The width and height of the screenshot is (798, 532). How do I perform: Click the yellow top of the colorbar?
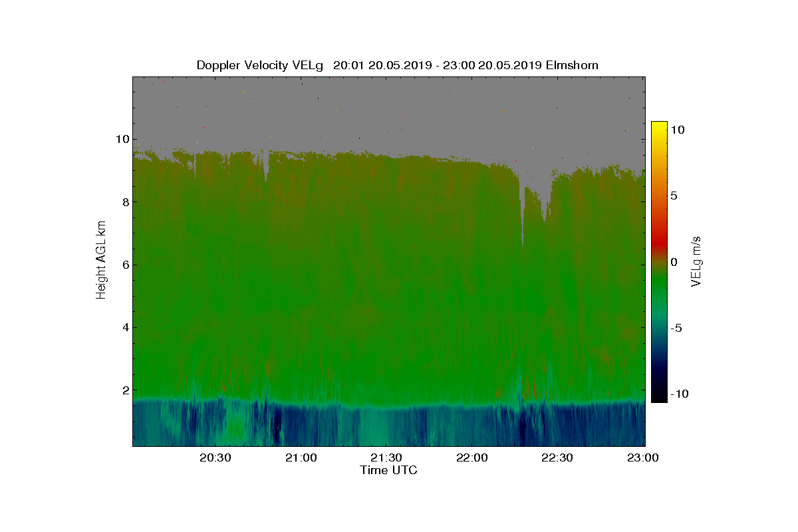click(x=659, y=126)
